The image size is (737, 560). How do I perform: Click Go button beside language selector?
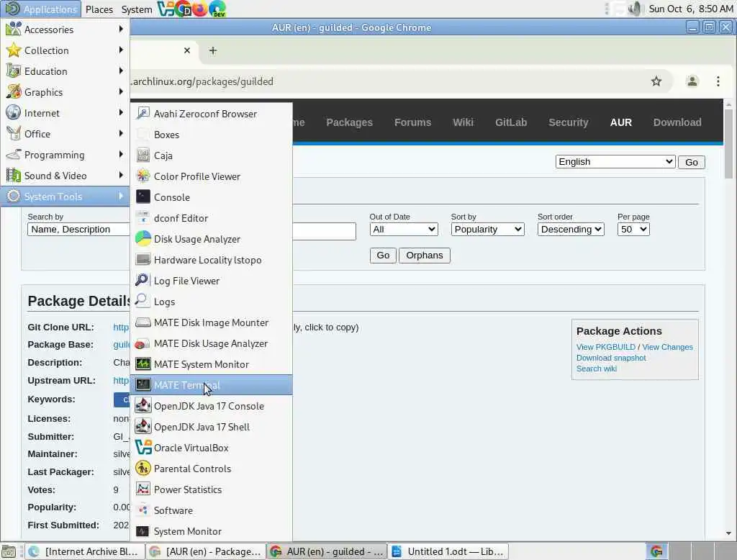[691, 162]
